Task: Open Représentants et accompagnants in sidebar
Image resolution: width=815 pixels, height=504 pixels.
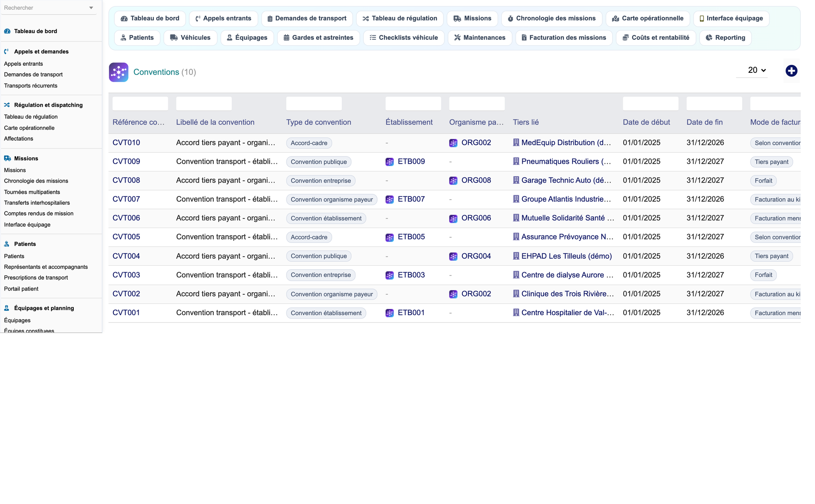Action: pos(46,267)
